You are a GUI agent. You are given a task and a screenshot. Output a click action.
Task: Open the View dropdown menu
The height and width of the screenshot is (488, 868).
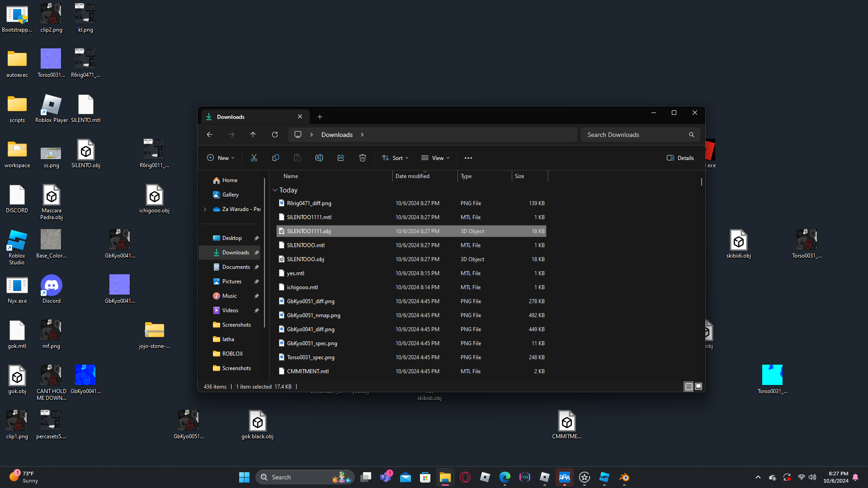[435, 158]
